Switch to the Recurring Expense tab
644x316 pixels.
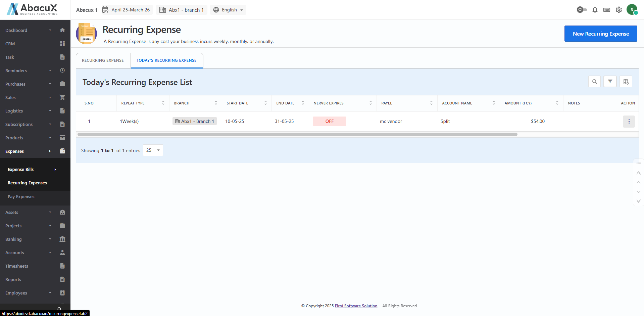pos(103,60)
